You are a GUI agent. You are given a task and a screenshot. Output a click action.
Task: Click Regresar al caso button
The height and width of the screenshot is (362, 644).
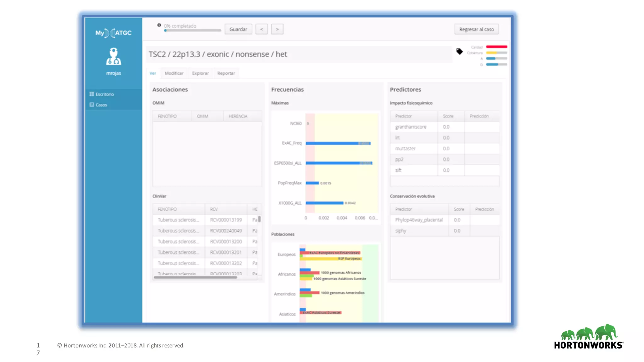[476, 29]
